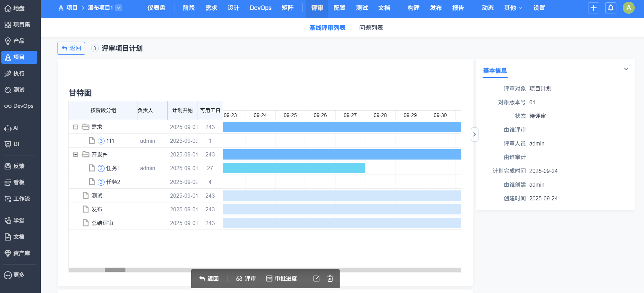The width and height of the screenshot is (644, 293).
Task: Click the Gantt horizontal scrollbar thumb
Action: tap(115, 270)
